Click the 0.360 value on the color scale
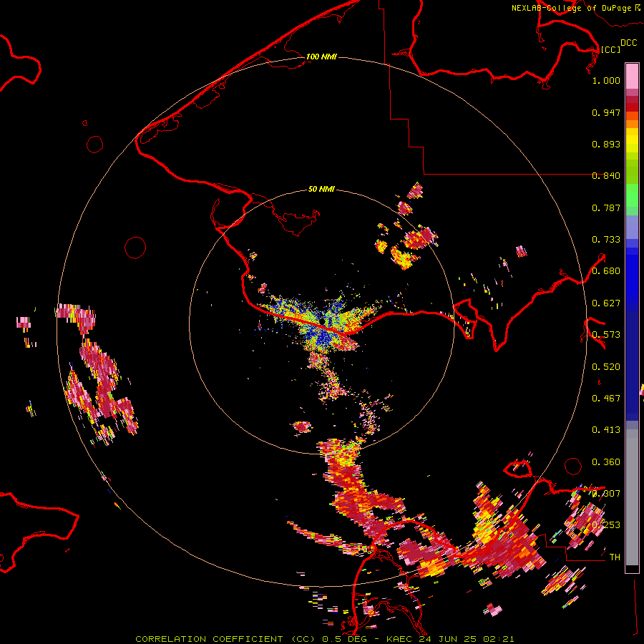The image size is (644, 644). (x=606, y=462)
